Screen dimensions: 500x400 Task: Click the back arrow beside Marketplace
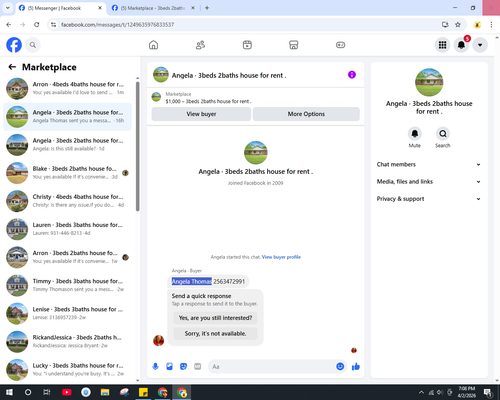tap(12, 67)
